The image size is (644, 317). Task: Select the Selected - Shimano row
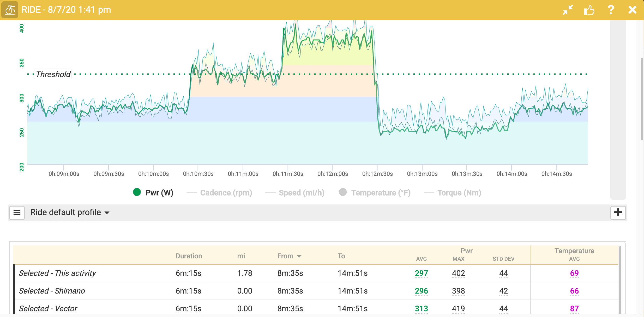click(52, 291)
